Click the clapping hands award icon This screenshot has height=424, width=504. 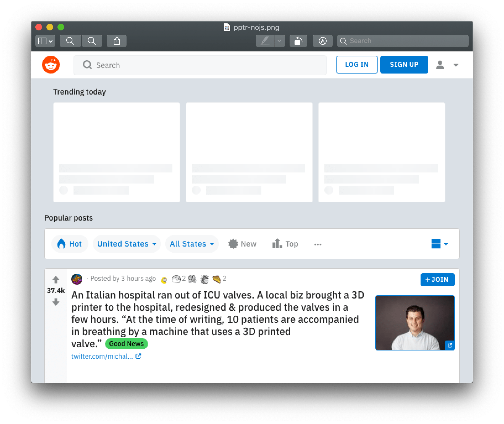(204, 279)
